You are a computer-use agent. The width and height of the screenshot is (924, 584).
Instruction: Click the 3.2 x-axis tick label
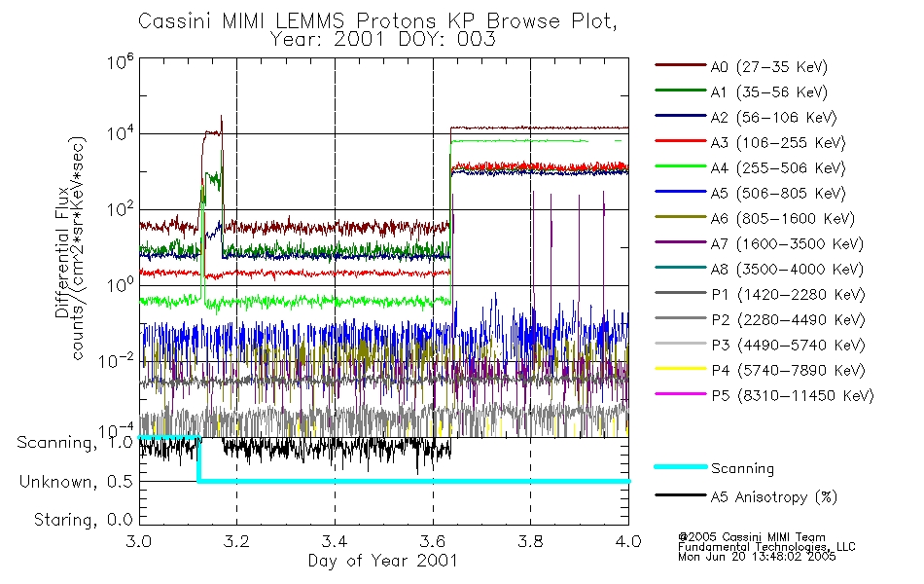(x=237, y=541)
